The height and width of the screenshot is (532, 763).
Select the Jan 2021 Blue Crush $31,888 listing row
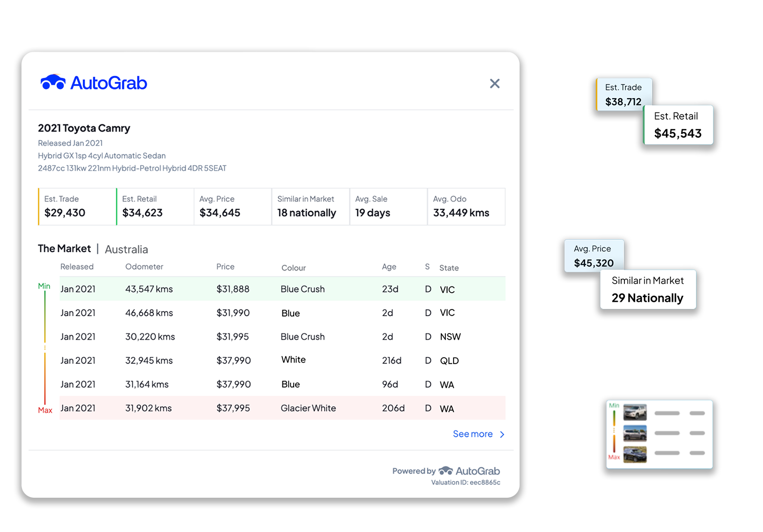pos(281,289)
